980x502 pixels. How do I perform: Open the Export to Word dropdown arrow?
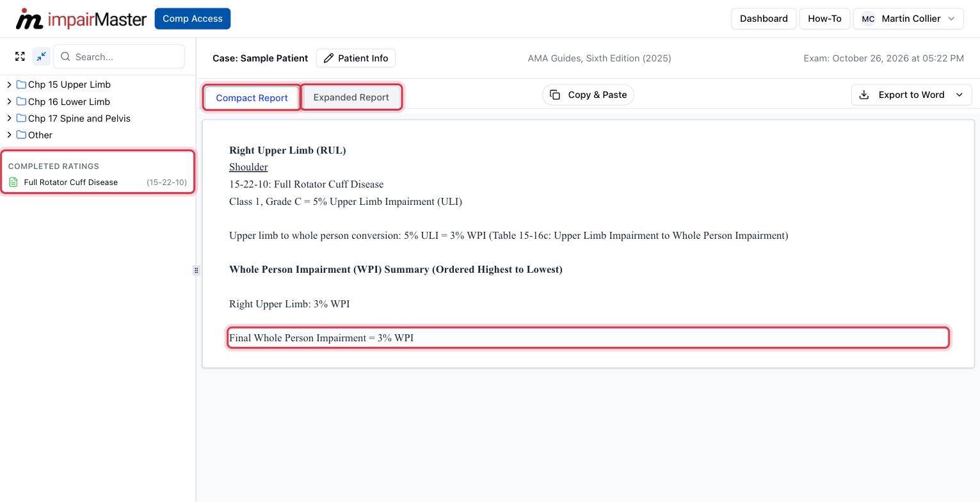pyautogui.click(x=960, y=95)
